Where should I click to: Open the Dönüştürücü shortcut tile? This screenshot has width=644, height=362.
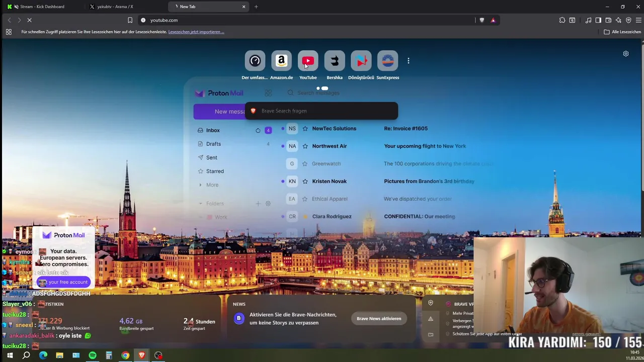[x=361, y=61]
